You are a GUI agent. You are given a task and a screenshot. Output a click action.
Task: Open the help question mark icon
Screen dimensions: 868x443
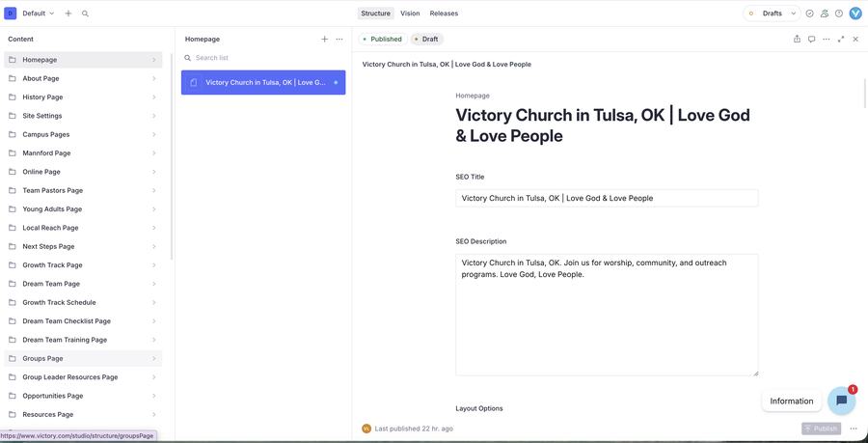coord(839,14)
